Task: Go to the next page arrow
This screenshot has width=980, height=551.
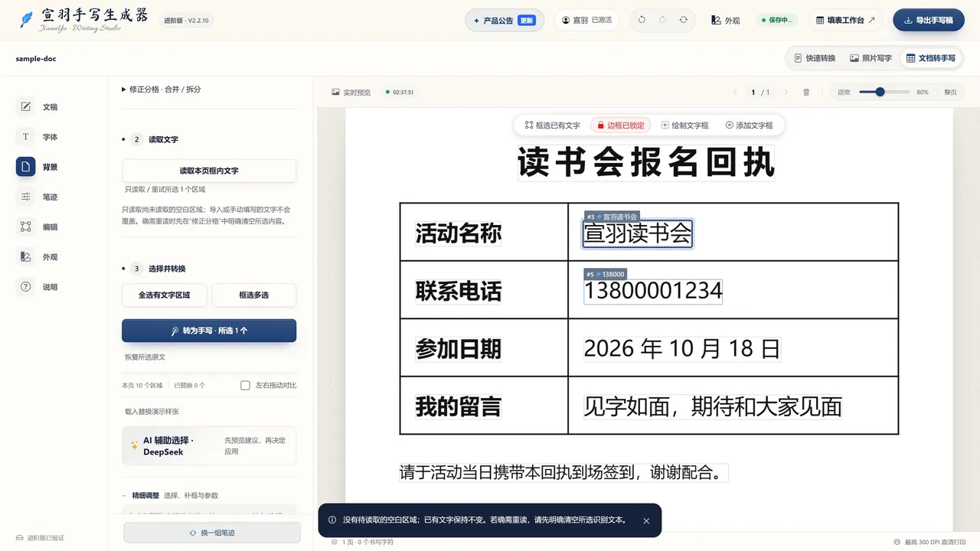Action: pyautogui.click(x=786, y=92)
